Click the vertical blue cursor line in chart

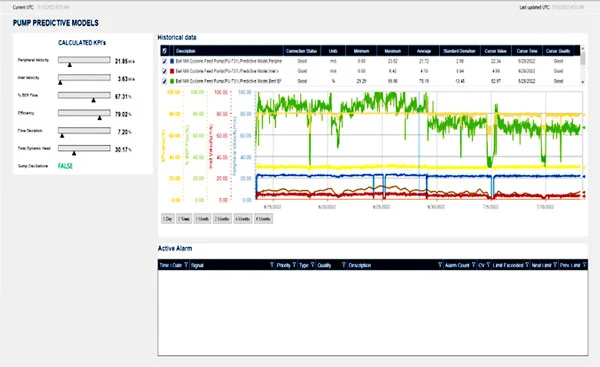(x=419, y=145)
